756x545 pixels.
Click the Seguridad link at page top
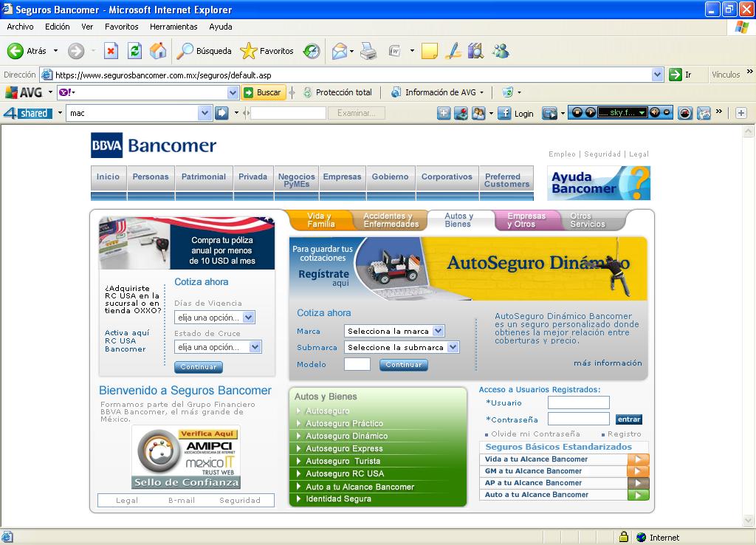[602, 154]
